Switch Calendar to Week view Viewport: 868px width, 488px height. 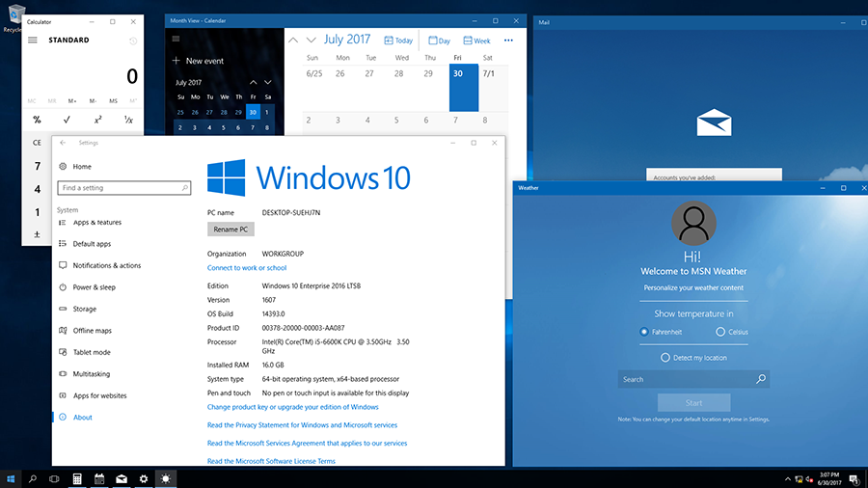(476, 41)
